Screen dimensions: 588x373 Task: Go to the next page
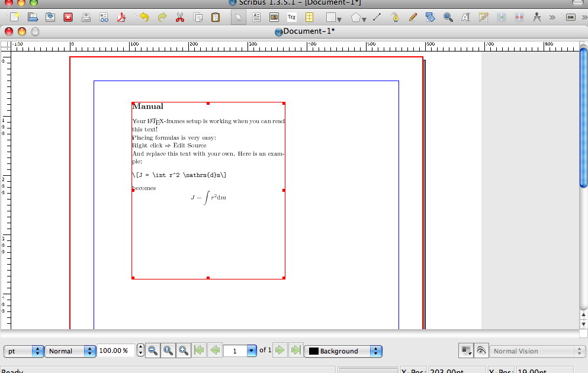[x=279, y=351]
